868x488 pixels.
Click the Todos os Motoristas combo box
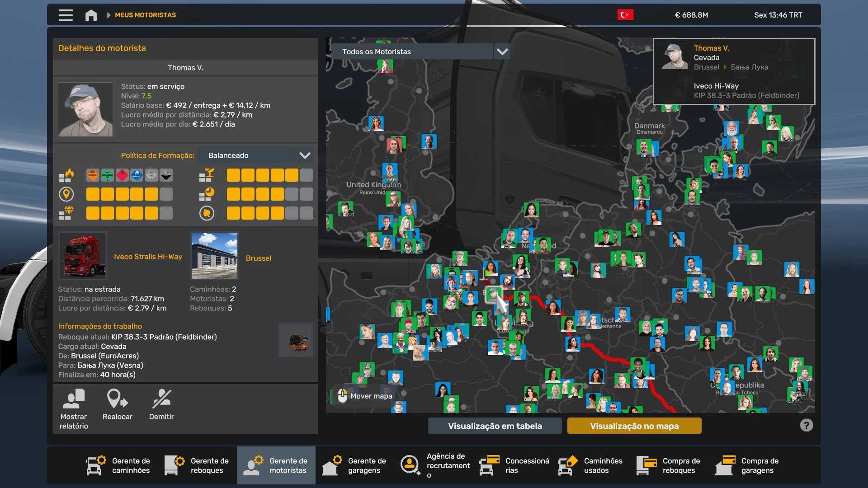pyautogui.click(x=410, y=52)
